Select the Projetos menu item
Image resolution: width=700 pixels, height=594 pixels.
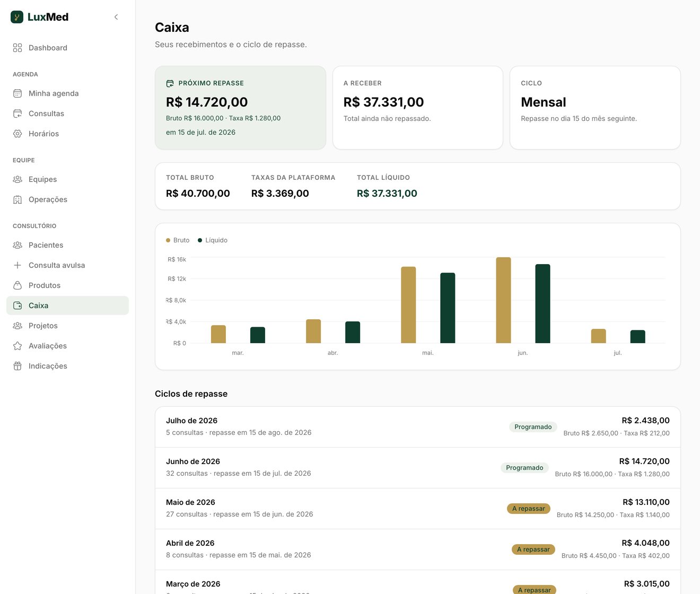67,326
